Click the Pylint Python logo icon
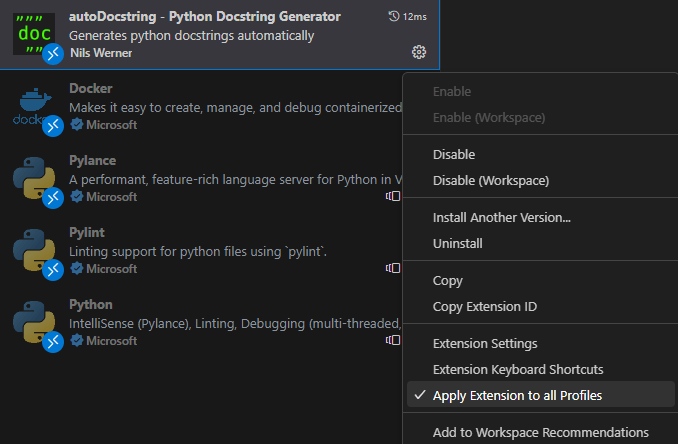The image size is (678, 444). [34, 250]
